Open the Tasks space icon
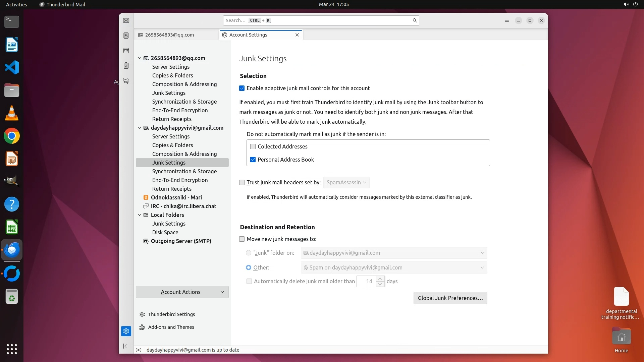Image resolution: width=644 pixels, height=362 pixels. click(x=126, y=66)
